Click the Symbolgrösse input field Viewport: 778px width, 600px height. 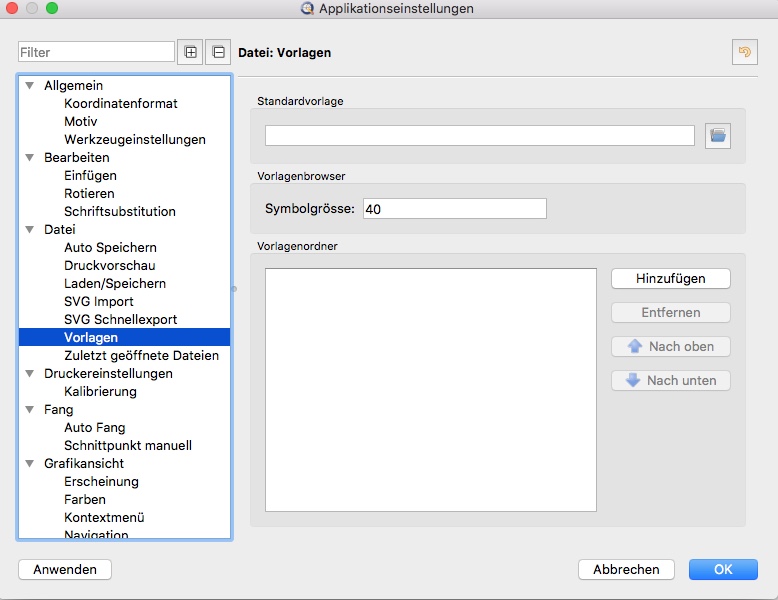[x=454, y=209]
